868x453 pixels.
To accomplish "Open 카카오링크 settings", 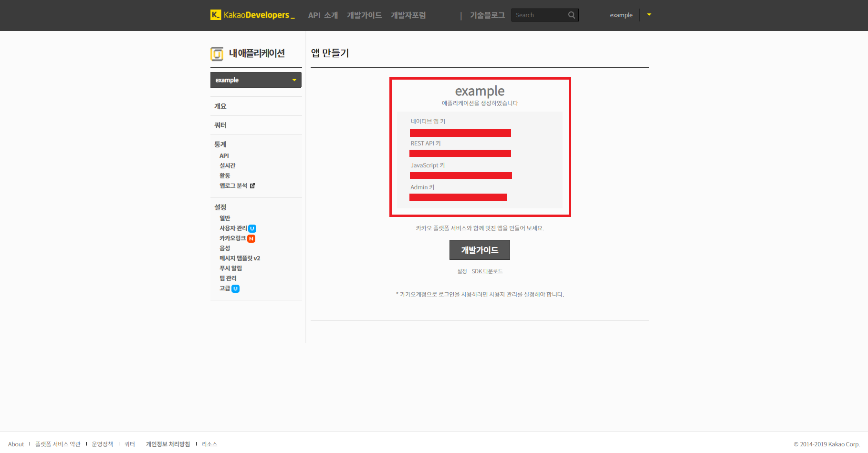I will tap(233, 238).
